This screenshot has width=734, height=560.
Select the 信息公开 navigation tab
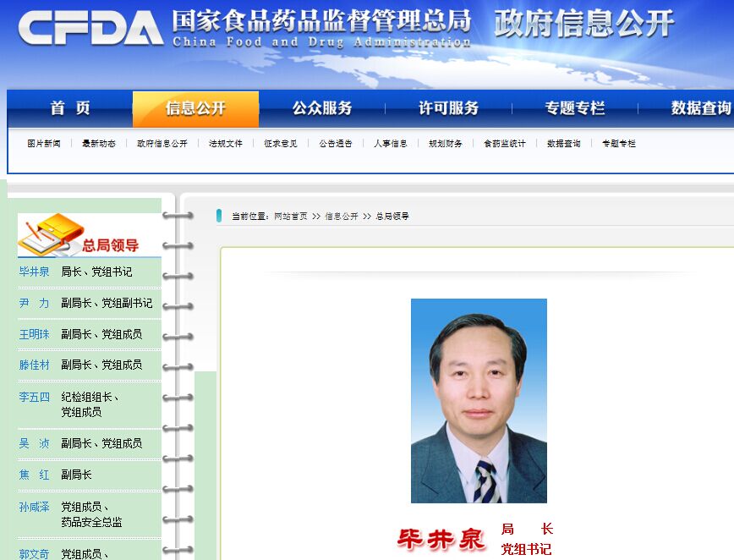195,108
